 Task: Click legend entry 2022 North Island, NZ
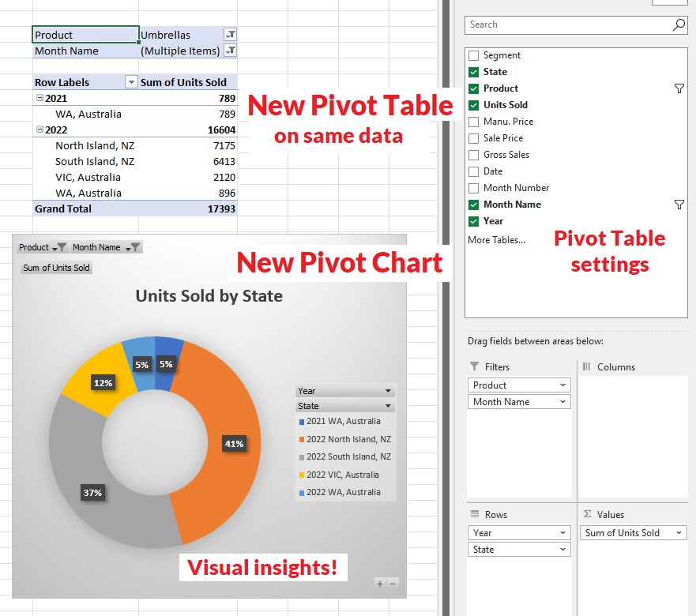coord(345,439)
